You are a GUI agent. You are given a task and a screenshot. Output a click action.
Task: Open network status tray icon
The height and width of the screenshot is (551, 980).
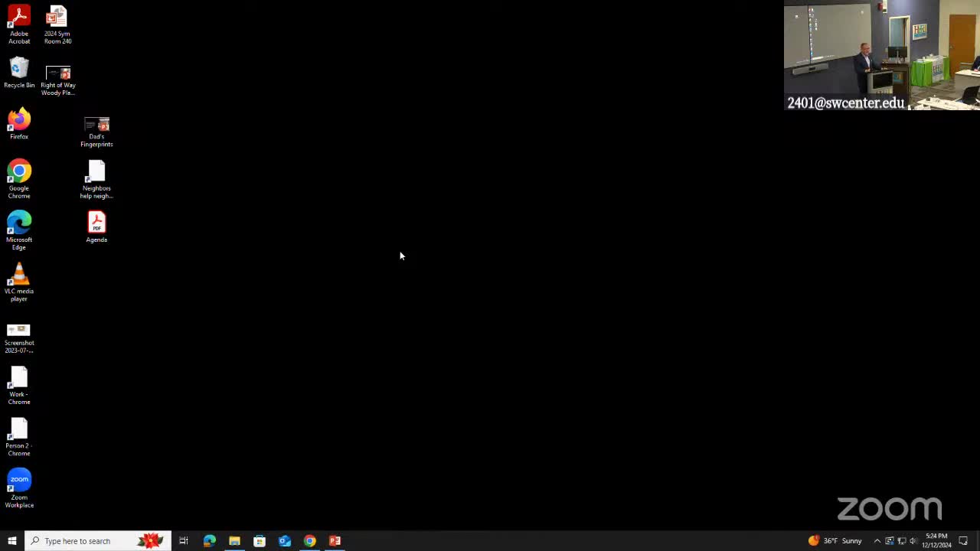(x=902, y=541)
